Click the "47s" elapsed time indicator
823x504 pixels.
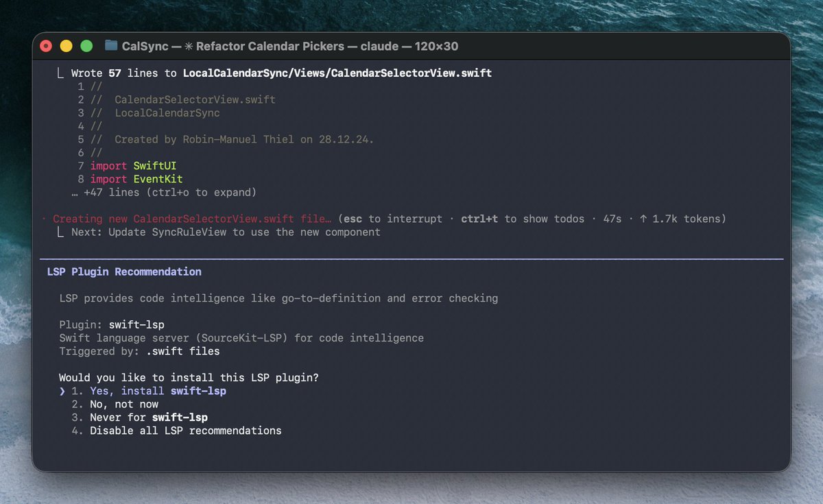(x=612, y=219)
